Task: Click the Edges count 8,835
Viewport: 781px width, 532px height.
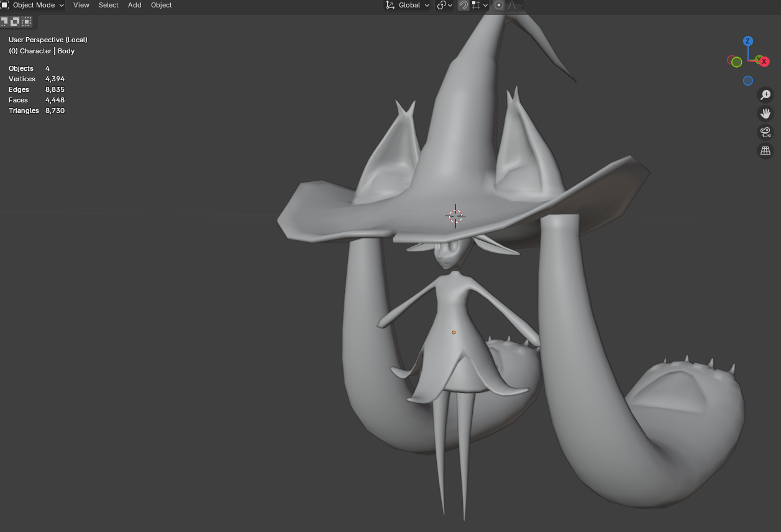Action: click(x=55, y=89)
